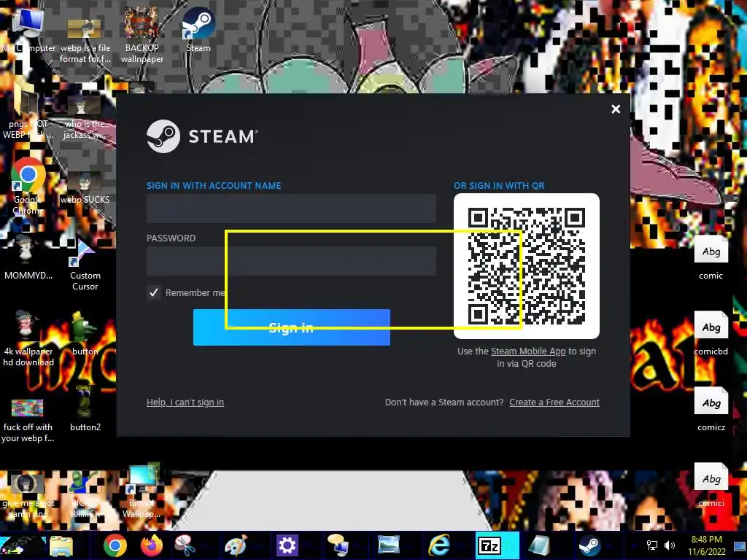
Task: Click the Steam sign-in QR code
Action: (x=527, y=265)
